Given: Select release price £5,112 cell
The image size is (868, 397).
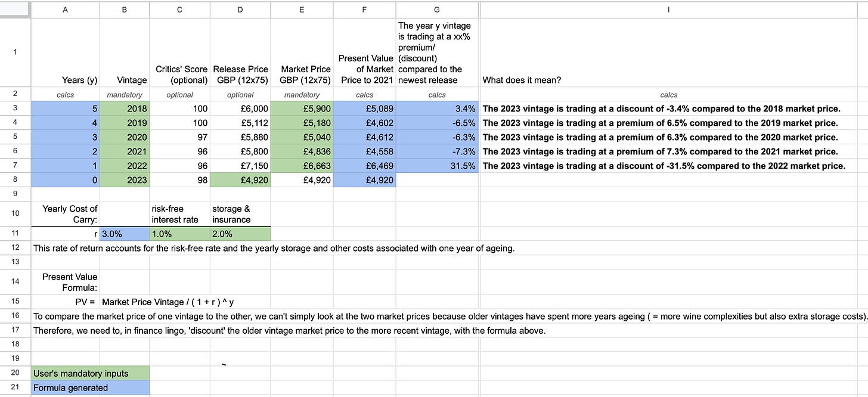Looking at the screenshot, I should pos(240,123).
